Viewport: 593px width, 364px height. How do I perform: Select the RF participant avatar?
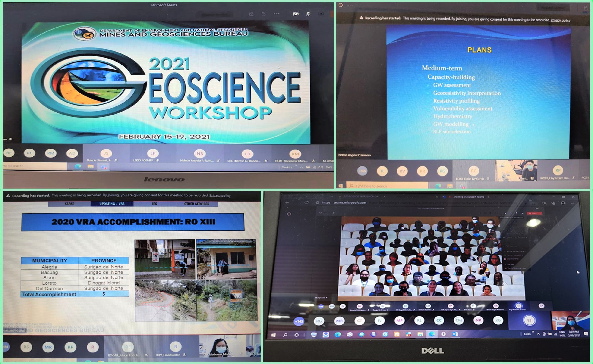coord(9,153)
